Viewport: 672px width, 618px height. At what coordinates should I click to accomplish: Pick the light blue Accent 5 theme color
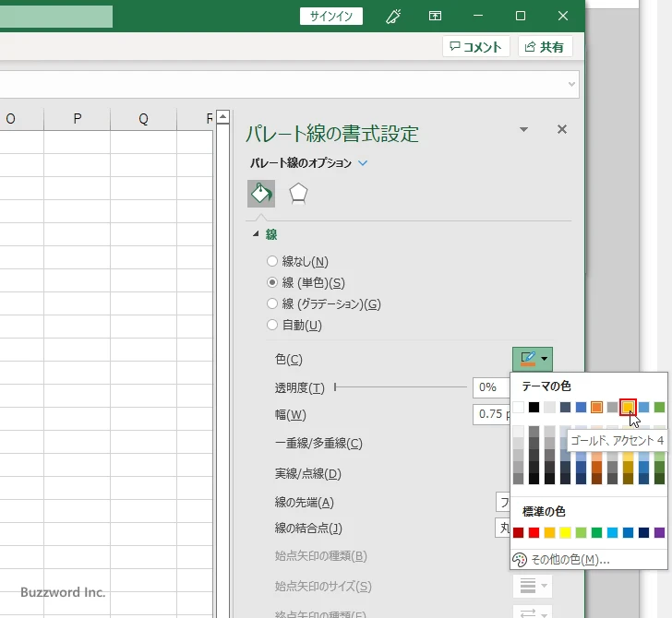tap(643, 407)
